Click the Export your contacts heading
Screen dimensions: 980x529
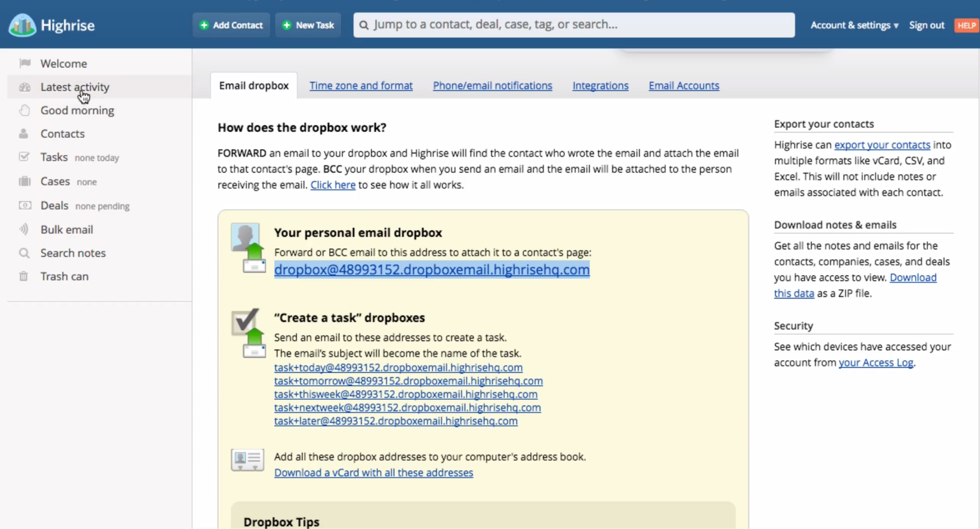(x=824, y=124)
